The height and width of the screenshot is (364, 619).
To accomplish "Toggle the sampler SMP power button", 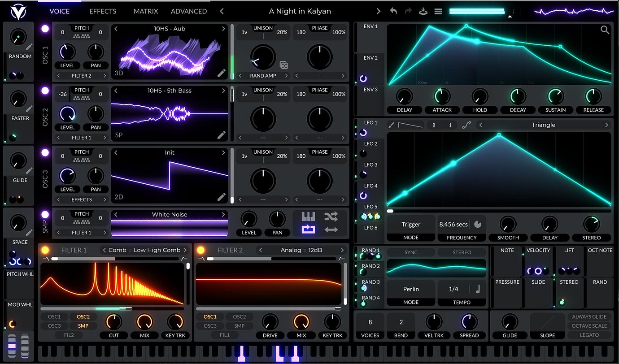I will click(x=45, y=215).
